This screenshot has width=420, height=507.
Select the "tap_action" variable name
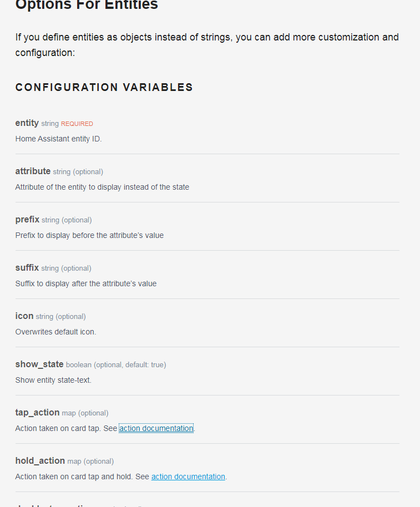[x=37, y=413]
